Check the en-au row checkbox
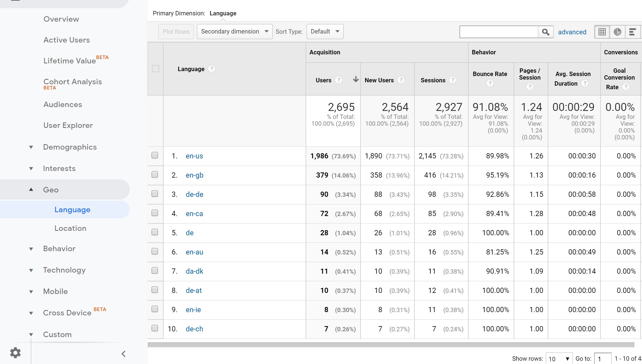The height and width of the screenshot is (364, 642). pos(155,251)
